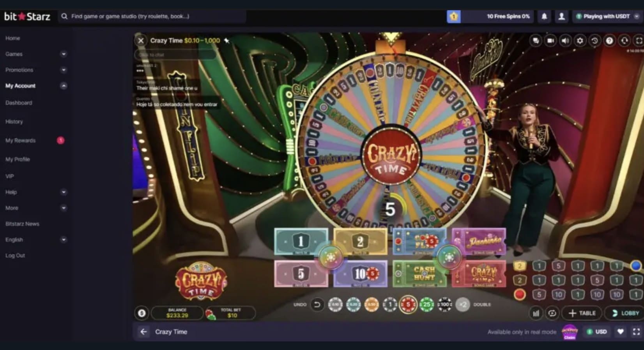Collapse the My Account section
Screen dimensions: 644x350
(x=64, y=86)
